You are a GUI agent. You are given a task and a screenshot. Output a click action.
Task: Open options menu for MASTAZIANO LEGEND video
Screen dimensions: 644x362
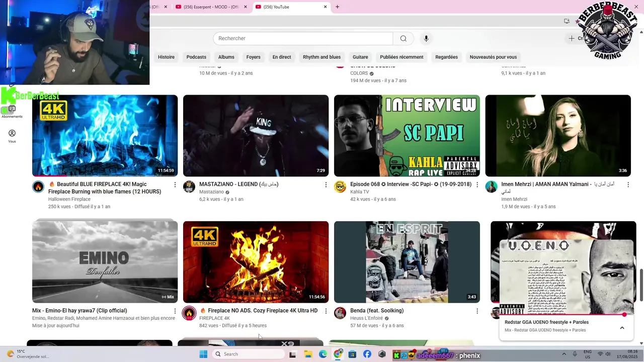click(326, 185)
